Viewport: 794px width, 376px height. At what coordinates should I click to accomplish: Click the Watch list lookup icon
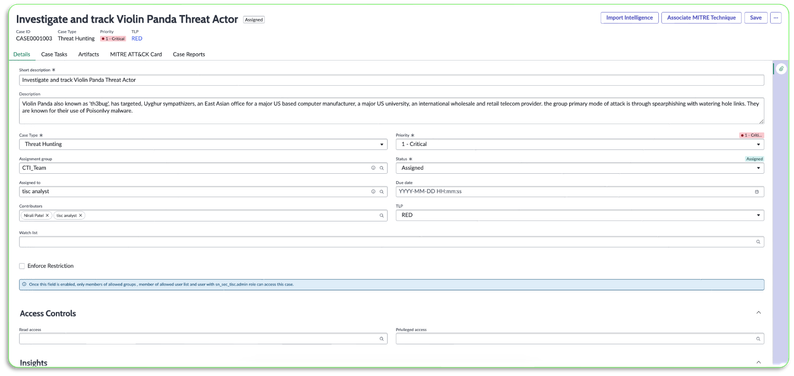point(758,242)
